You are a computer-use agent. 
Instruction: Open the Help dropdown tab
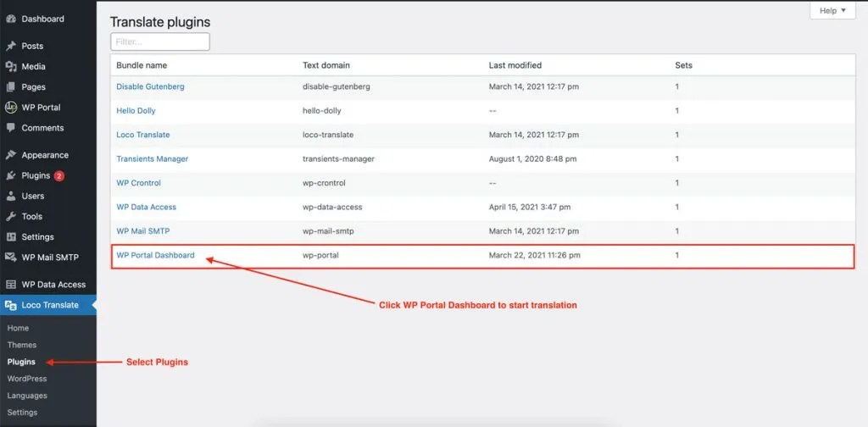point(832,10)
